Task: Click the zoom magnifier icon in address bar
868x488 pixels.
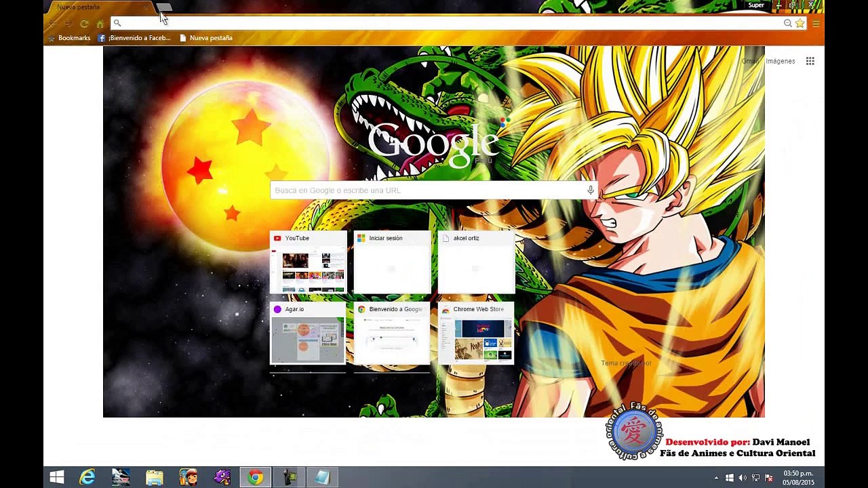Action: pos(788,23)
